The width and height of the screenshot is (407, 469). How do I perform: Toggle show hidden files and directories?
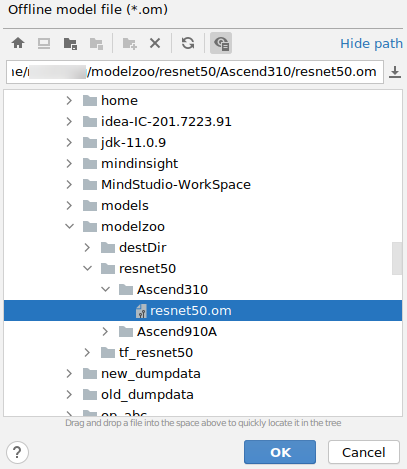[x=221, y=43]
